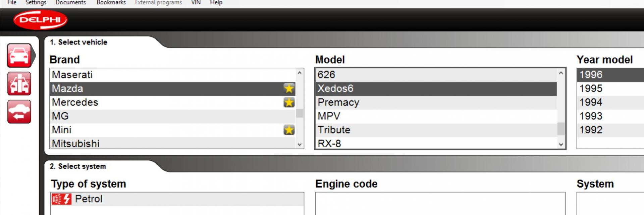The height and width of the screenshot is (215, 644).
Task: Select year model 1994
Action: coord(591,102)
